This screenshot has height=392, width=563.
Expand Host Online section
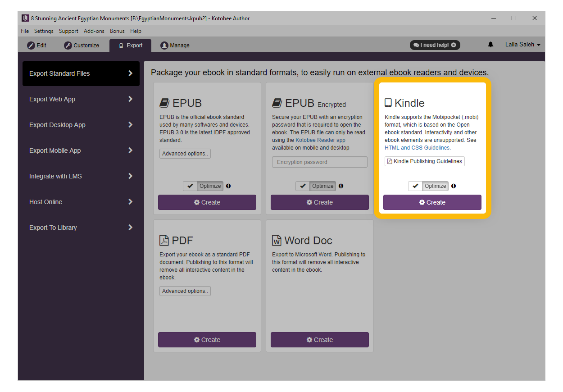(x=81, y=202)
